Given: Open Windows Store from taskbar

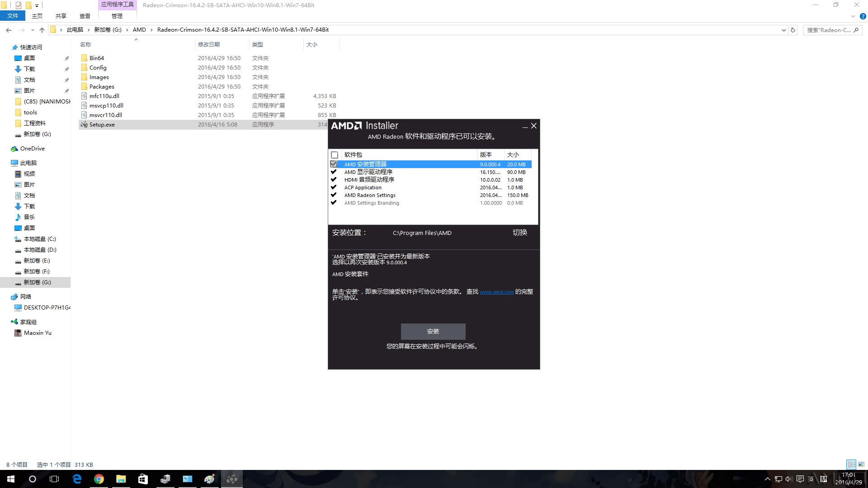Looking at the screenshot, I should coord(143,479).
